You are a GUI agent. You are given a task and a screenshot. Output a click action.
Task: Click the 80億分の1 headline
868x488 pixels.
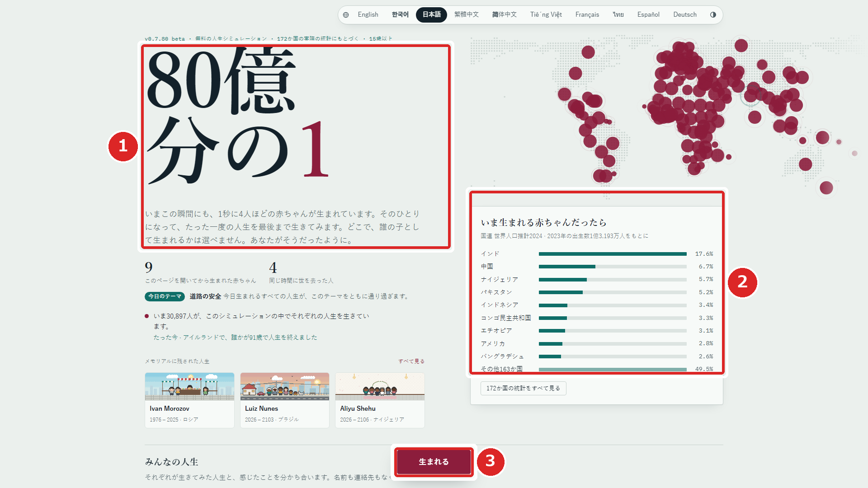(x=237, y=115)
